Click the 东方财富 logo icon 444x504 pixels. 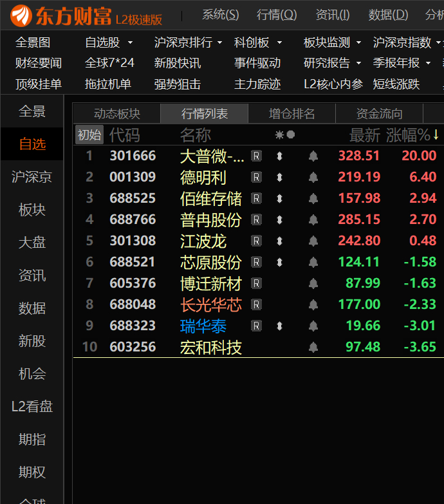tap(21, 15)
